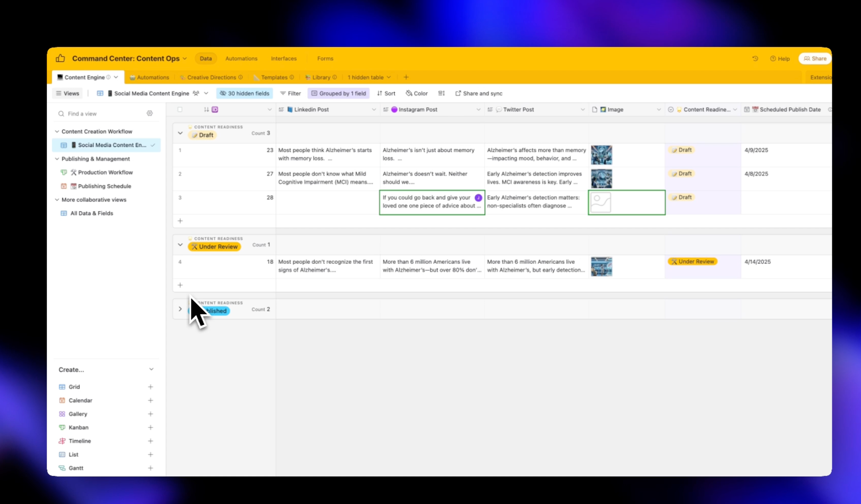
Task: Toggle the 30 hidden fields visibility button
Action: click(244, 93)
